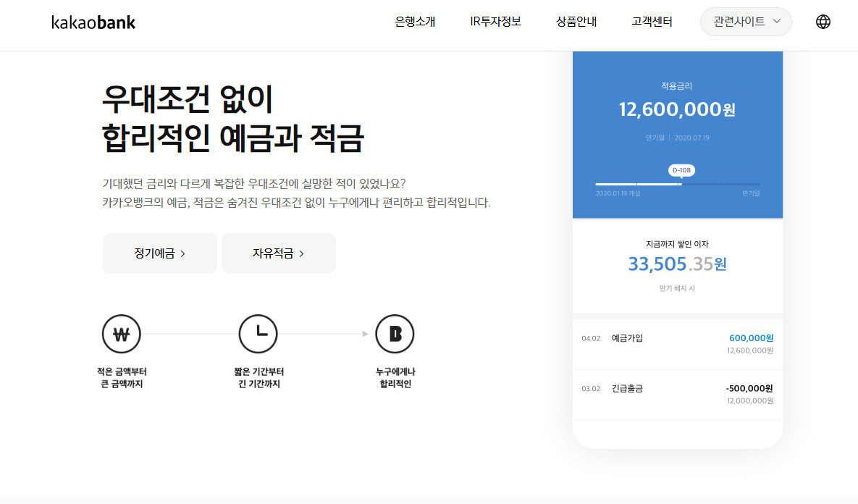
Task: Click the 만기 해지 시 label
Action: [x=677, y=288]
